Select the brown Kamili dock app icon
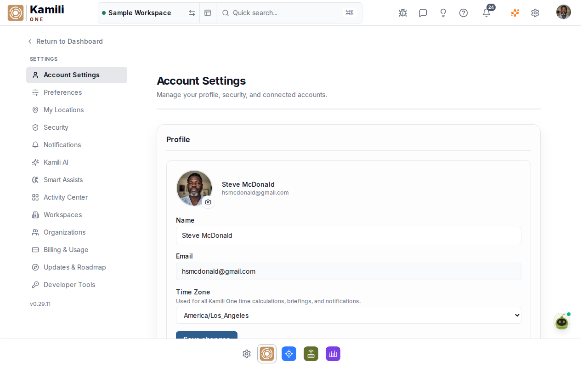This screenshot has height=368, width=588. click(267, 354)
